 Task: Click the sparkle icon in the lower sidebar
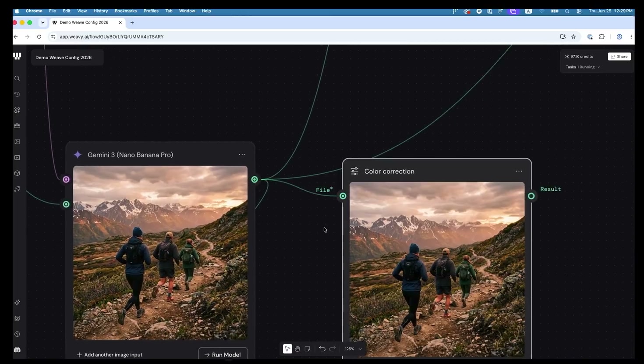(x=17, y=303)
